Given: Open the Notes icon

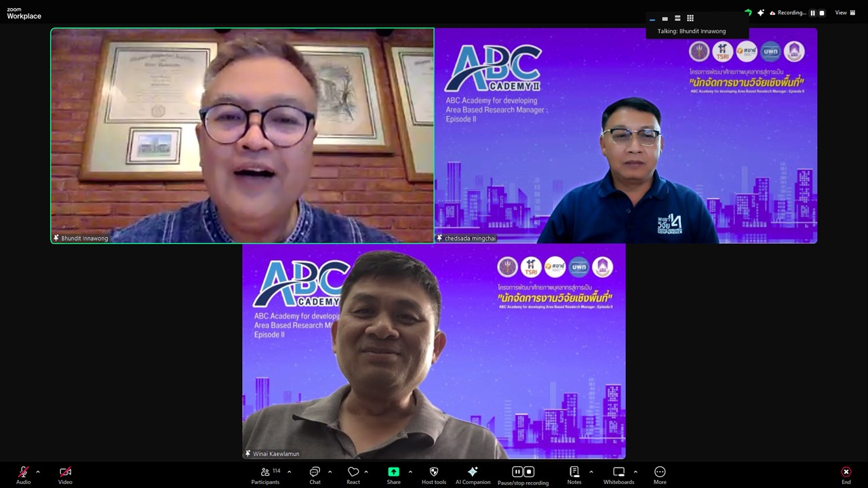Looking at the screenshot, I should pos(574,472).
